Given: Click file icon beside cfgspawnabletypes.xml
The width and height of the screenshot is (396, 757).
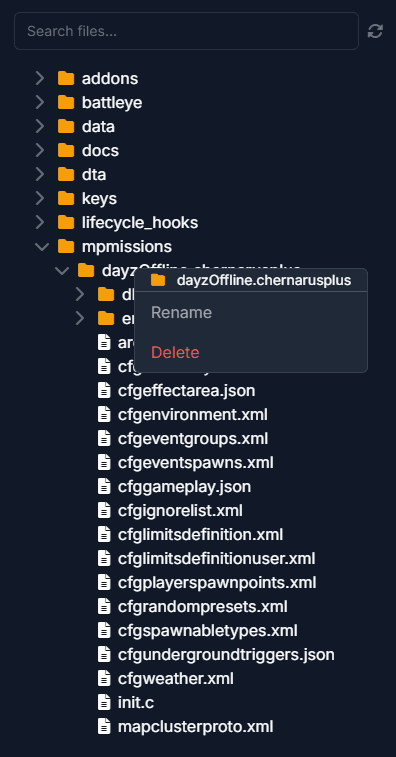Looking at the screenshot, I should click(x=104, y=631).
